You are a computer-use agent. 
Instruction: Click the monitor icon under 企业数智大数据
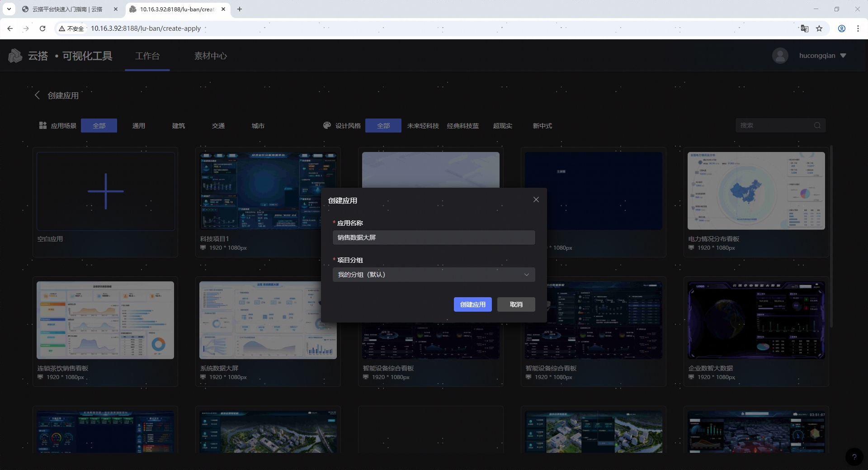click(x=691, y=377)
